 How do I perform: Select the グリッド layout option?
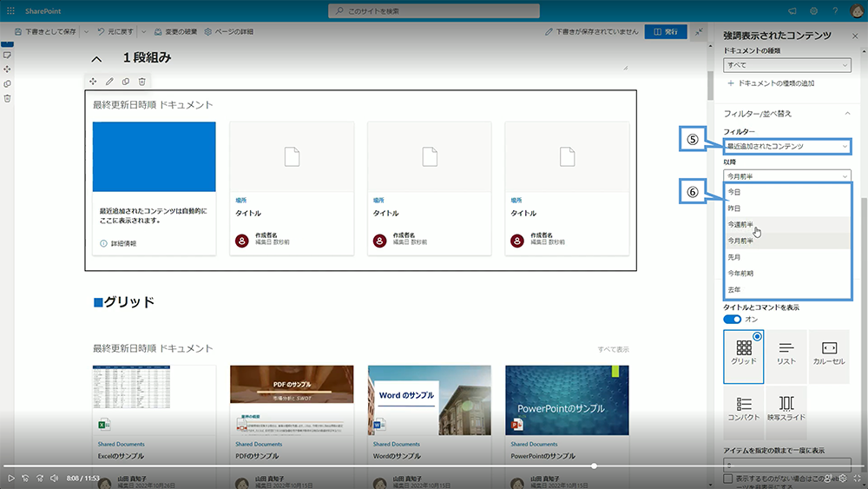pyautogui.click(x=744, y=357)
